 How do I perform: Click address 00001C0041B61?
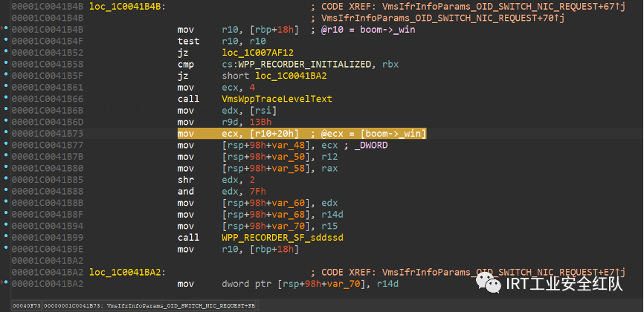48,88
